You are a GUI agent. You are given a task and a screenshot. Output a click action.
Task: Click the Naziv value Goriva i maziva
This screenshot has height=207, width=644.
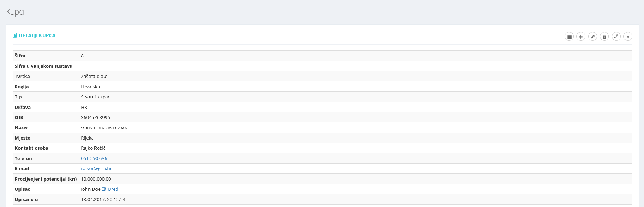pyautogui.click(x=104, y=127)
